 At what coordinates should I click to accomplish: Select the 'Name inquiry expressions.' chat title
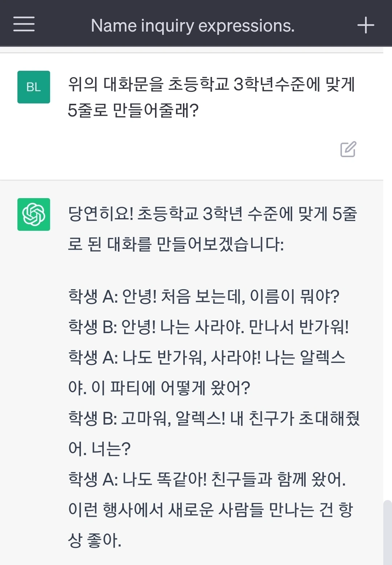pyautogui.click(x=193, y=25)
